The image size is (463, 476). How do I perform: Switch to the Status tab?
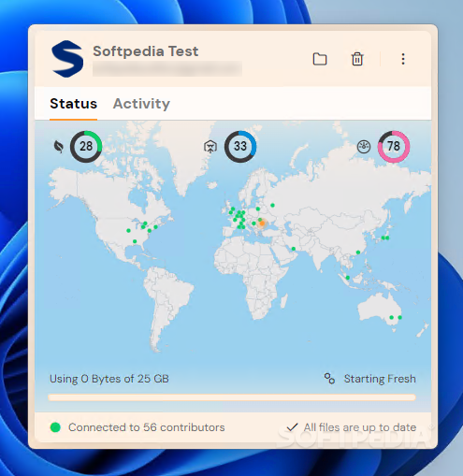tap(74, 104)
